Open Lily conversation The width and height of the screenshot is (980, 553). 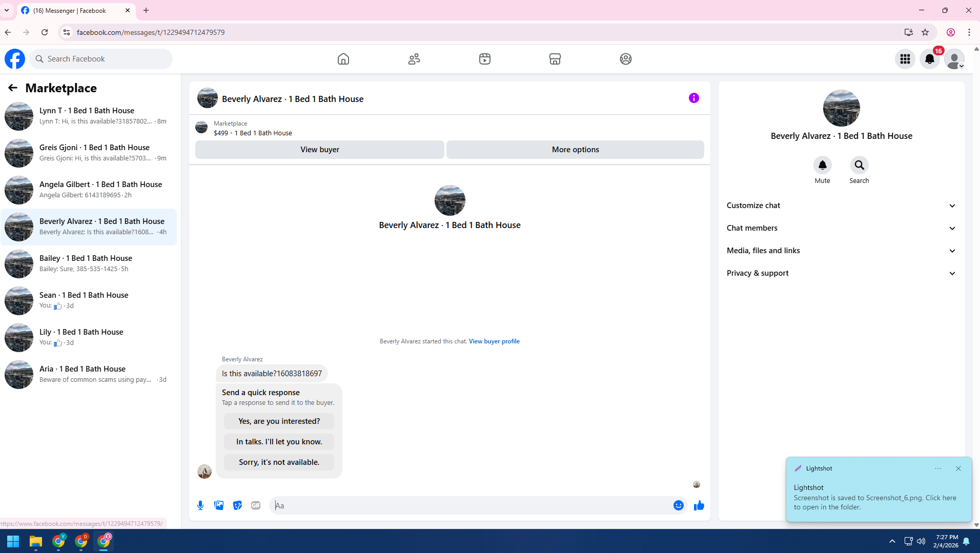(89, 338)
